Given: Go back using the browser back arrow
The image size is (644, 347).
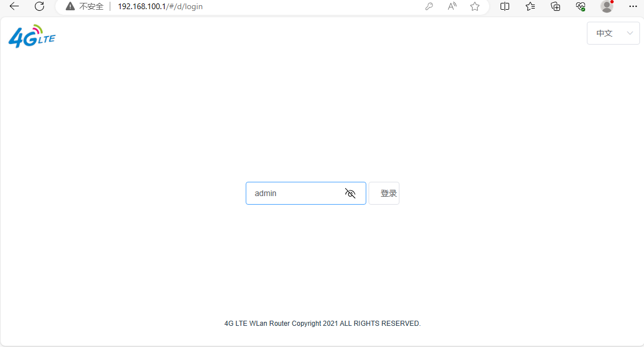Looking at the screenshot, I should point(14,6).
